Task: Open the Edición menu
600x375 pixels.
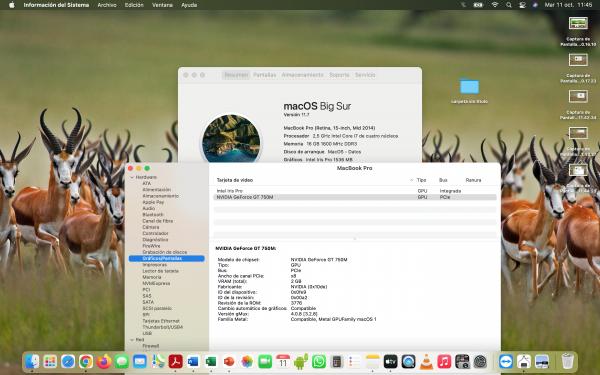Action: 134,5
